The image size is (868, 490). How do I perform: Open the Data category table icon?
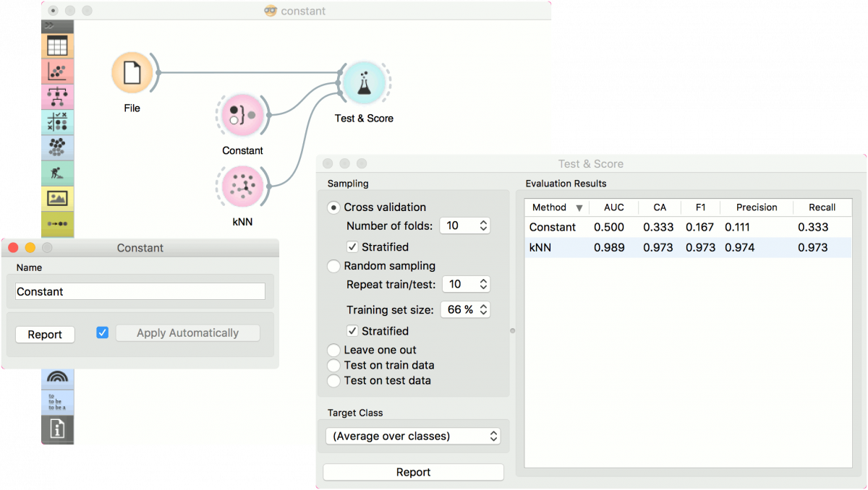point(57,47)
